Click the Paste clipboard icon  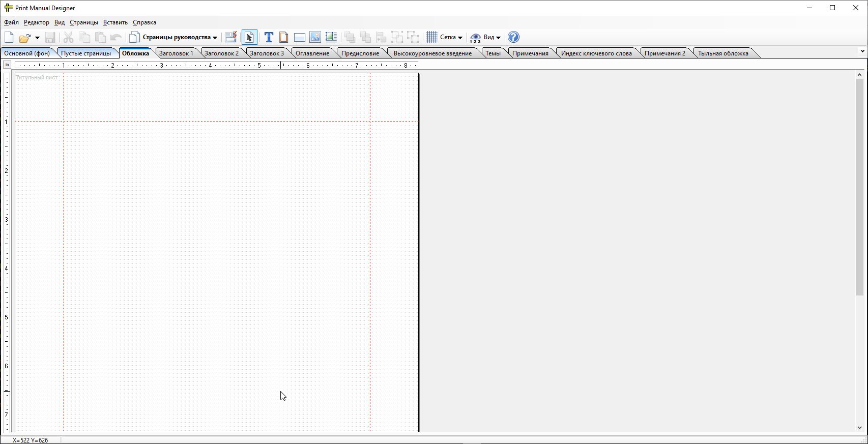(x=101, y=37)
